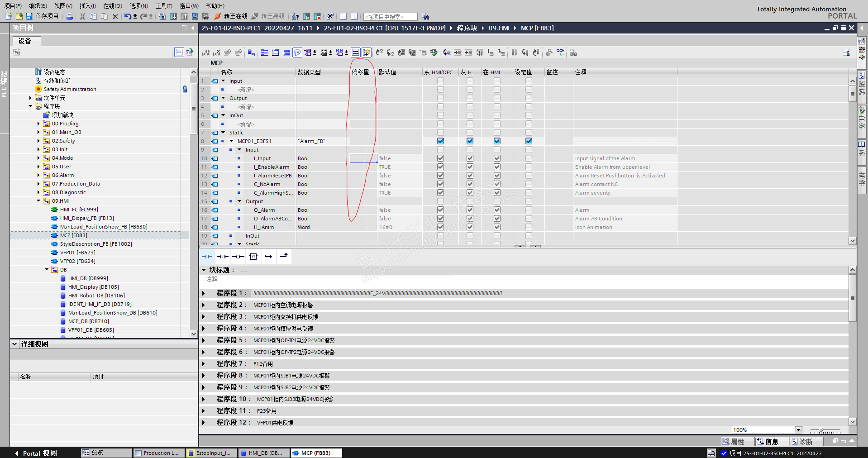Image resolution: width=868 pixels, height=458 pixels.
Task: Collapse the DB folder in project tree
Action: [x=47, y=270]
